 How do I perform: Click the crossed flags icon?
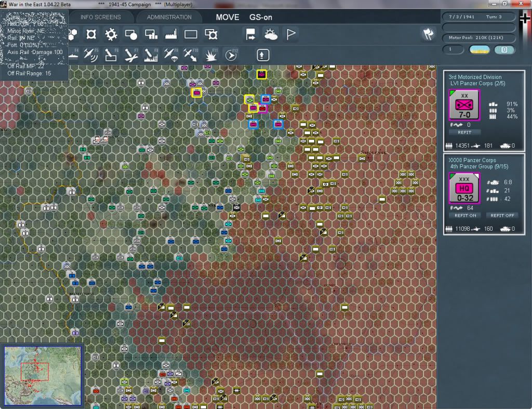(428, 34)
